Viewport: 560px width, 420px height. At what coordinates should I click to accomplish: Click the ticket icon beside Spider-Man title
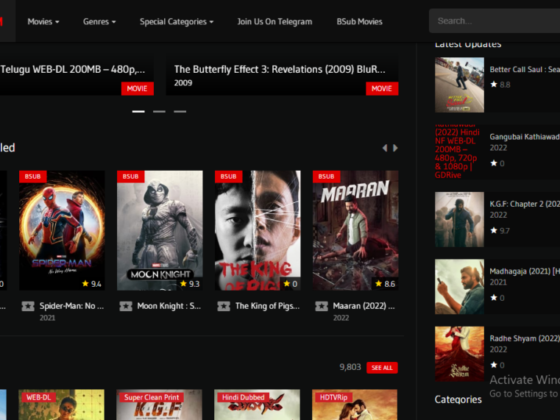coord(28,306)
